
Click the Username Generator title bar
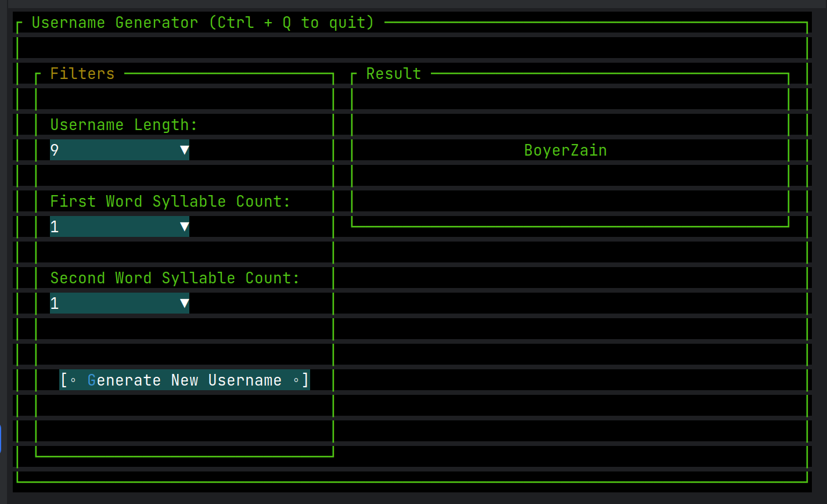tap(202, 22)
